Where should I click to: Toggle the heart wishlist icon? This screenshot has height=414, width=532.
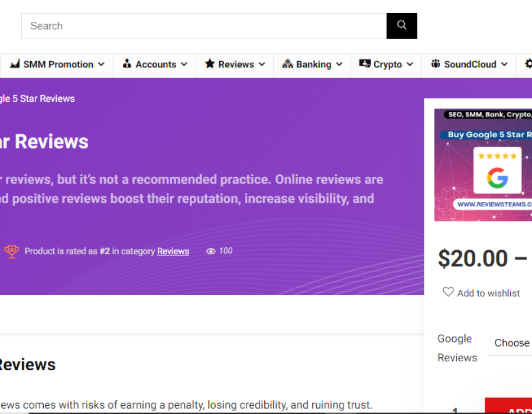pyautogui.click(x=449, y=292)
